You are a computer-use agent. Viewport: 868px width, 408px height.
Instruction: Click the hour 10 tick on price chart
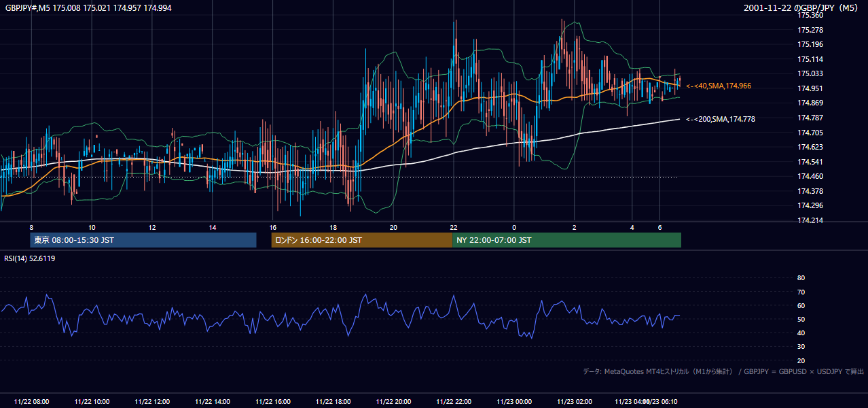(92, 227)
